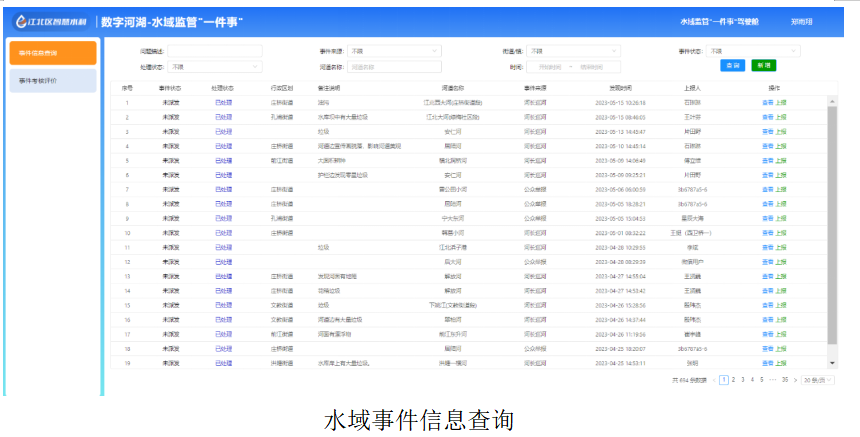Click the blue 查询 button
Image resolution: width=860 pixels, height=437 pixels.
732,66
